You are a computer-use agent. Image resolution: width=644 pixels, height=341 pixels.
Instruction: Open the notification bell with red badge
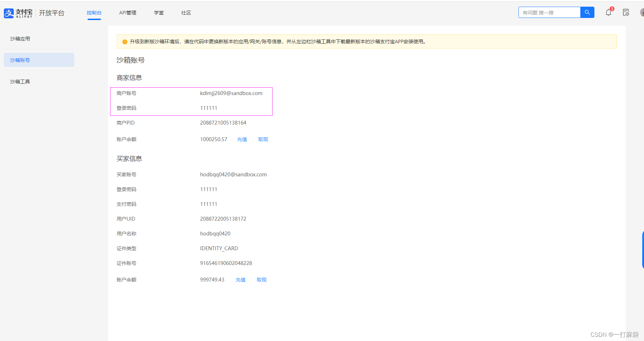pos(608,13)
